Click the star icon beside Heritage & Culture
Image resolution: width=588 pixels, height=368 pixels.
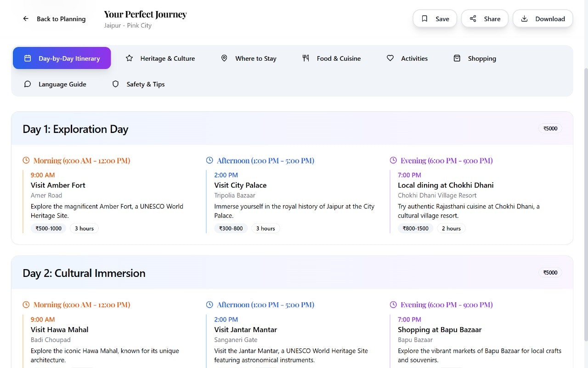(x=129, y=58)
